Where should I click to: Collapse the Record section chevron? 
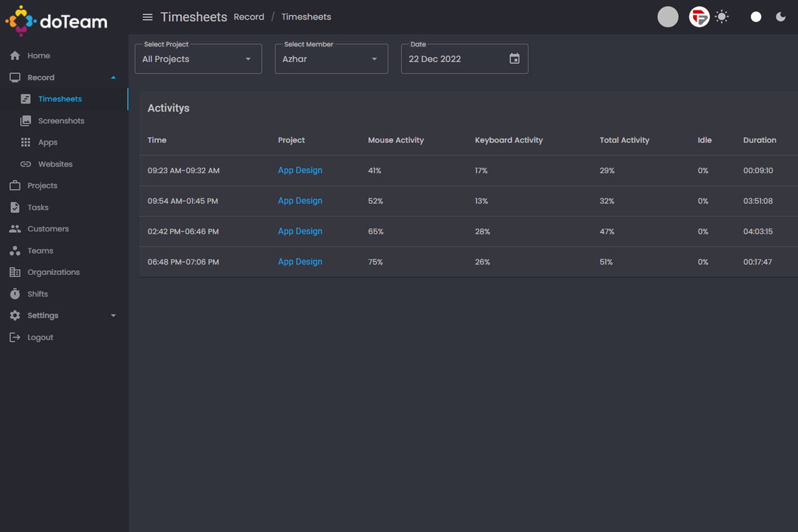(x=113, y=77)
